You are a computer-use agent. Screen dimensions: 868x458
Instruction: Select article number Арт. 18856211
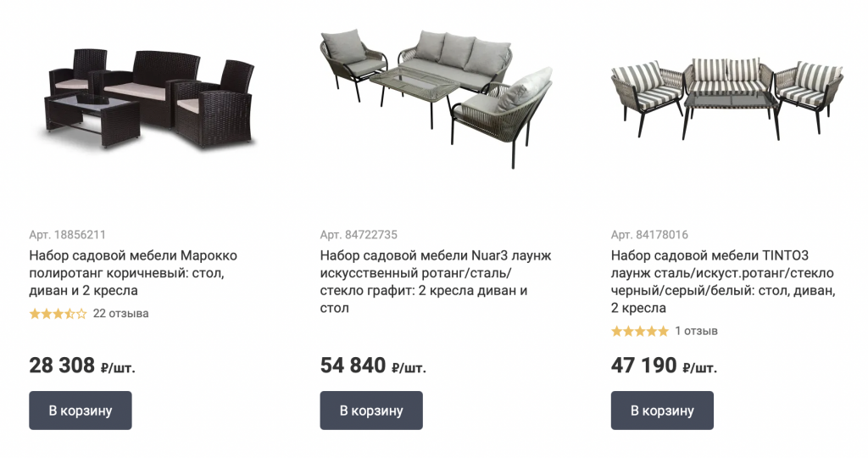(x=68, y=235)
